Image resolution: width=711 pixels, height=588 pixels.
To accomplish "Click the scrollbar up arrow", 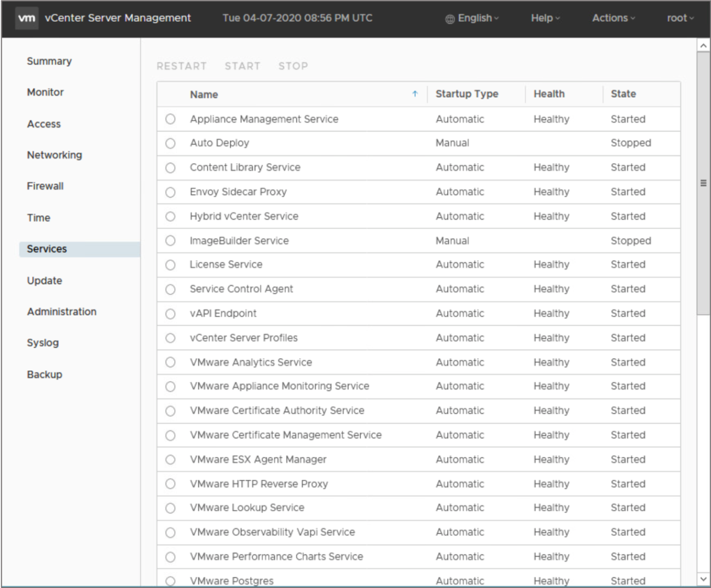I will [703, 45].
